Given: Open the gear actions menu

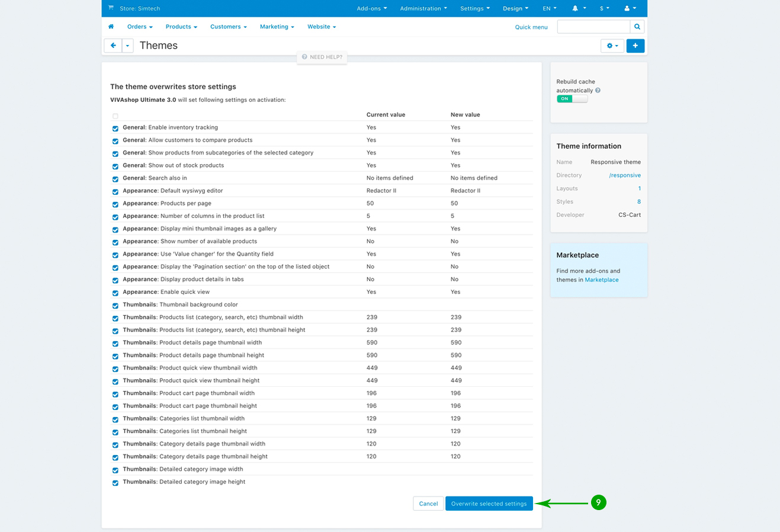Looking at the screenshot, I should click(612, 46).
